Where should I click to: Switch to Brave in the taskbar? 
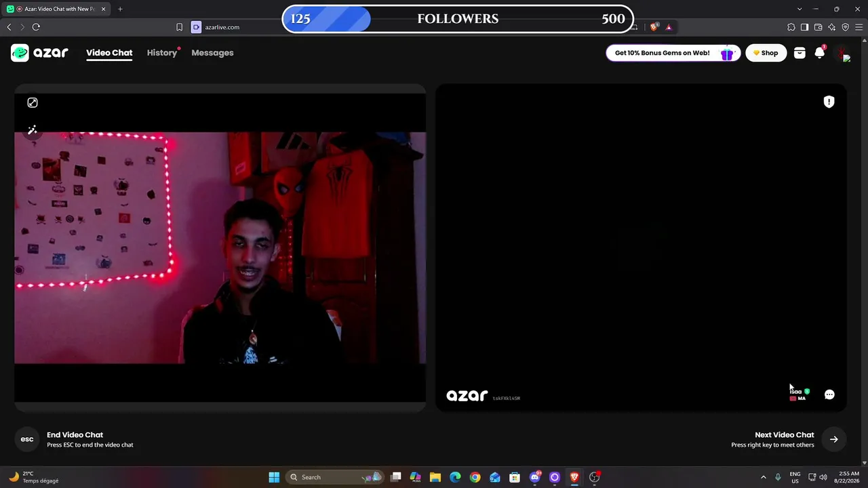574,477
